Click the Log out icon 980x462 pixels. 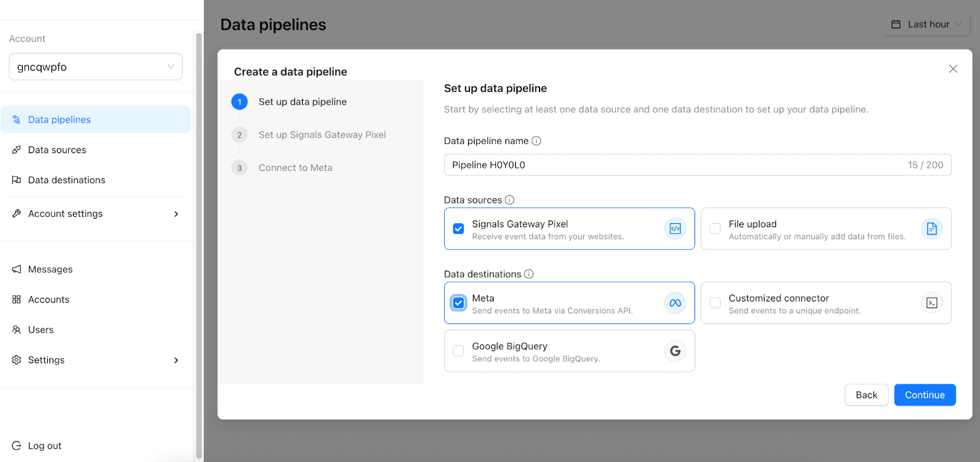click(17, 445)
